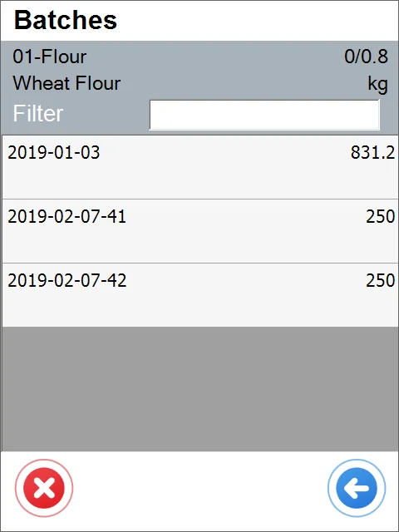Click the empty gray area below the batch list

(200, 389)
